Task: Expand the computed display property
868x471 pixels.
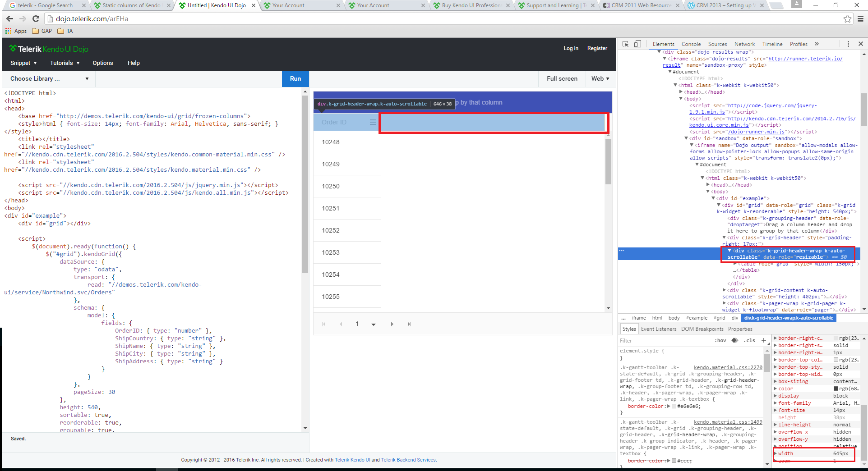Action: 776,396
